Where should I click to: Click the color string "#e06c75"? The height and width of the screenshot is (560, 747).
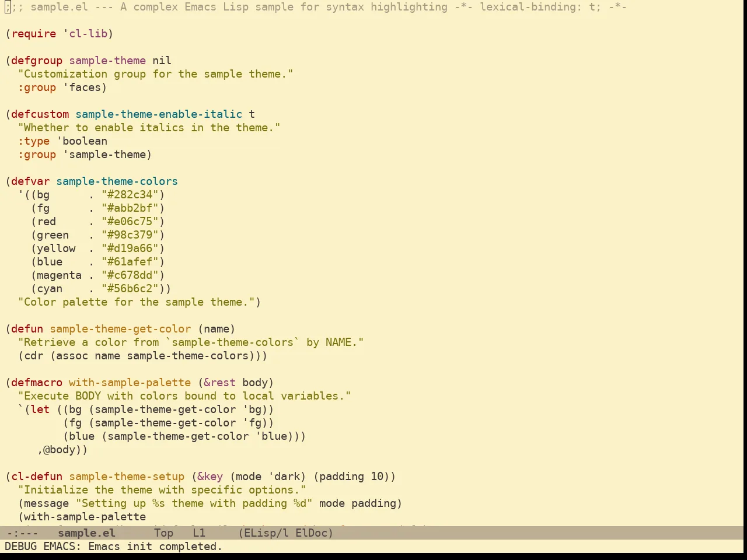pyautogui.click(x=130, y=222)
